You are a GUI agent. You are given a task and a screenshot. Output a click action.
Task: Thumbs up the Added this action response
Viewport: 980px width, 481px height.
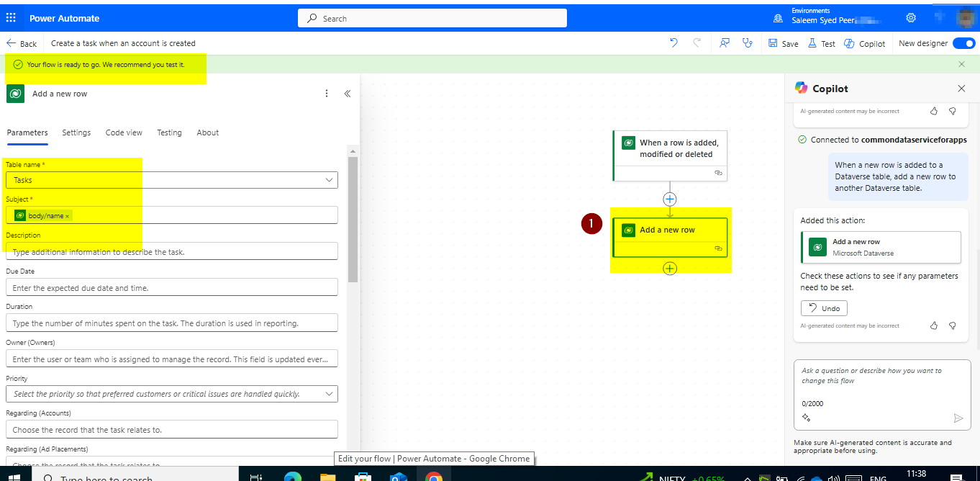click(934, 325)
